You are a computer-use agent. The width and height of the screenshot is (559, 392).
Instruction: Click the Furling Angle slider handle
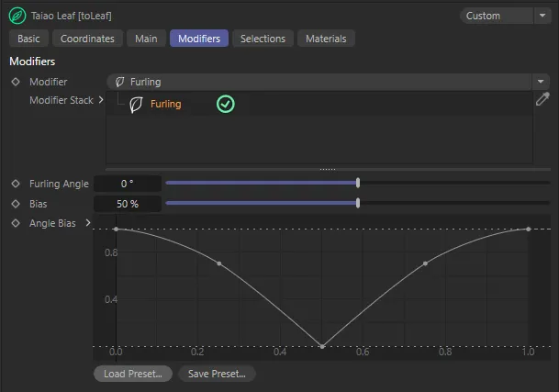[357, 184]
